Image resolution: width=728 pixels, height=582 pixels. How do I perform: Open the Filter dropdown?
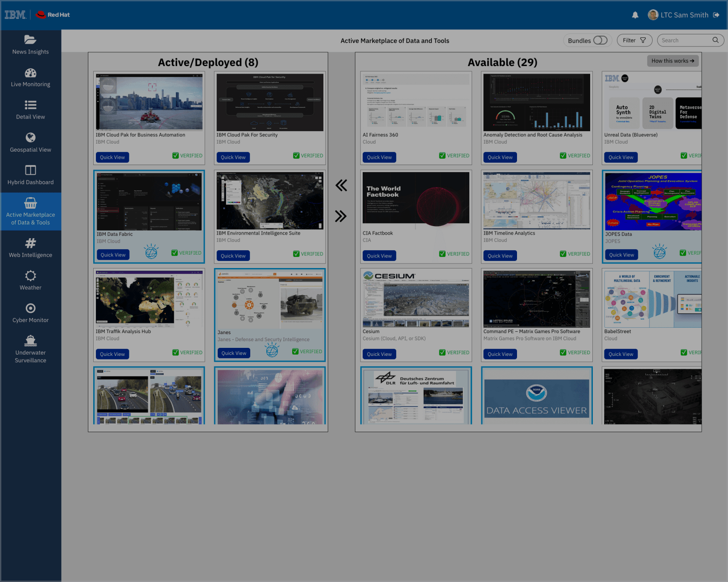[634, 41]
